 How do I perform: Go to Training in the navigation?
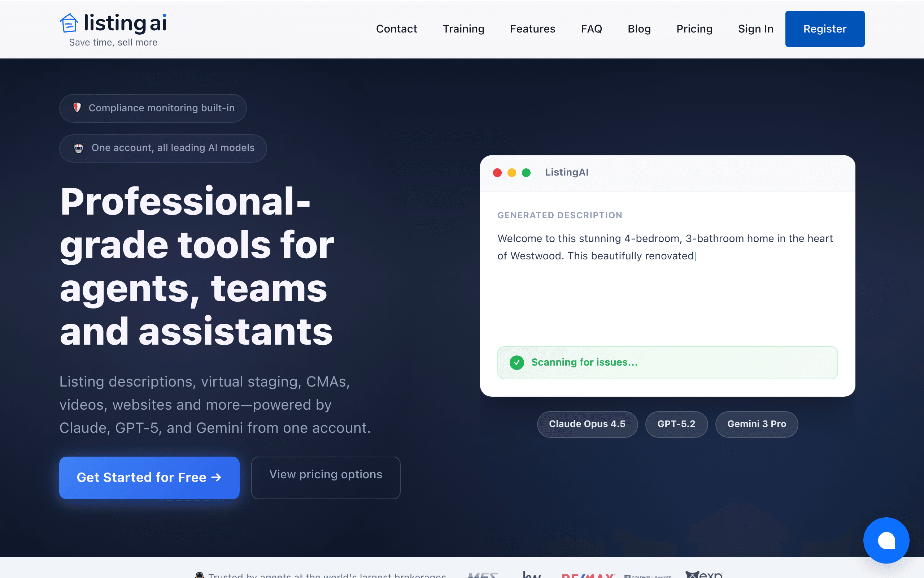463,29
